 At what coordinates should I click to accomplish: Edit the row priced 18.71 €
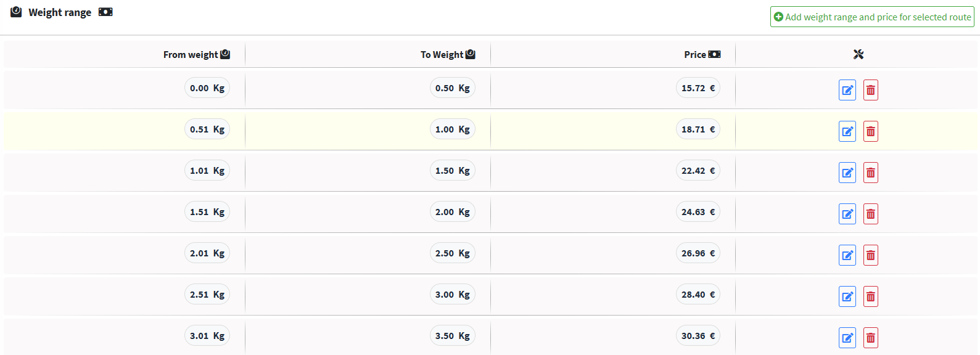click(847, 131)
